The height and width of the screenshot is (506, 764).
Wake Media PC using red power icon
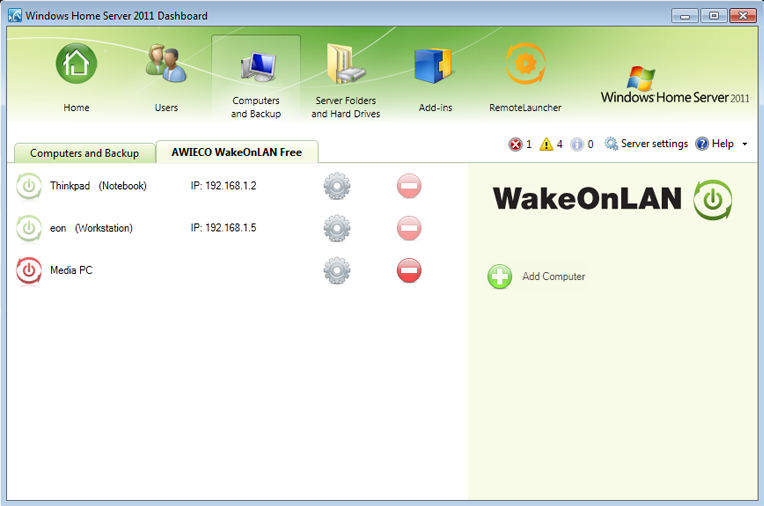(29, 270)
